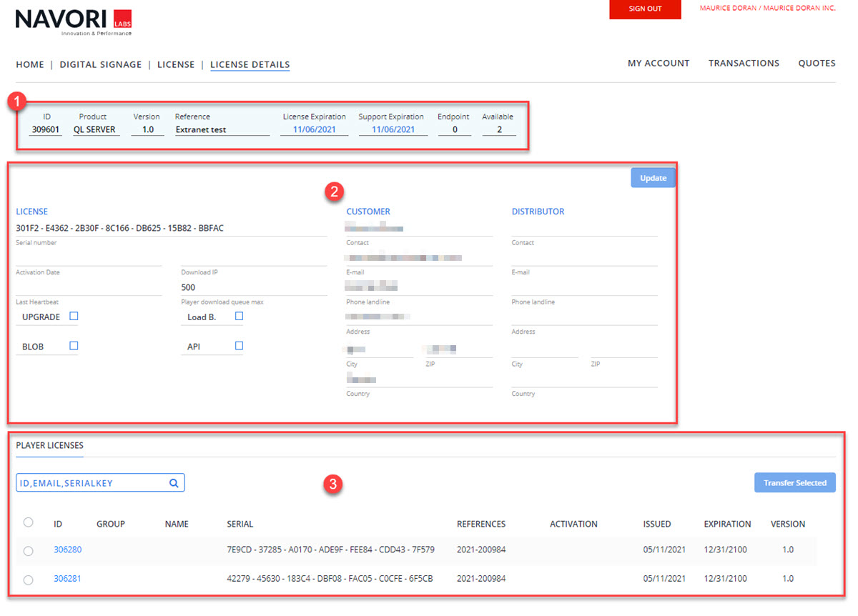Click Maurice Doran account name link

767,9
